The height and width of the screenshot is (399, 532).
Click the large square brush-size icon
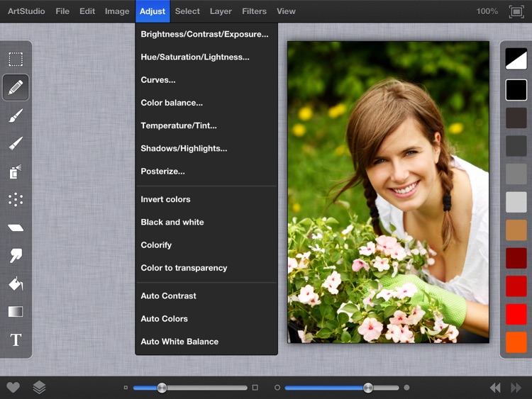tap(255, 388)
